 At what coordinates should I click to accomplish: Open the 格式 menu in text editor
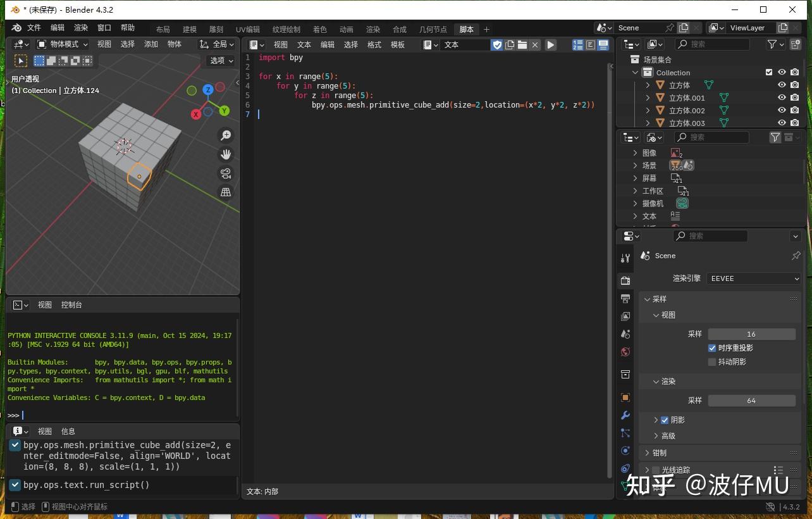[374, 44]
